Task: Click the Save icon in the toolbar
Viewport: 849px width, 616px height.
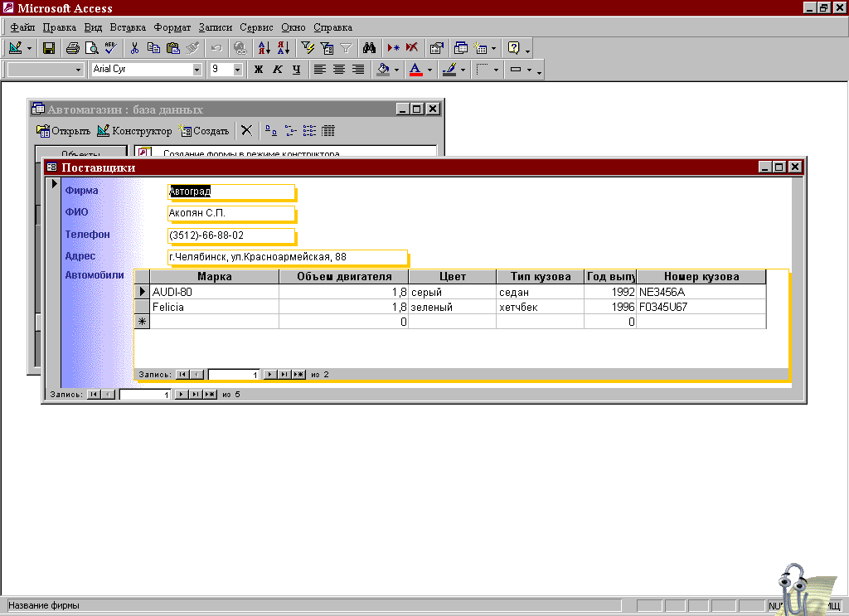Action: pos(49,48)
